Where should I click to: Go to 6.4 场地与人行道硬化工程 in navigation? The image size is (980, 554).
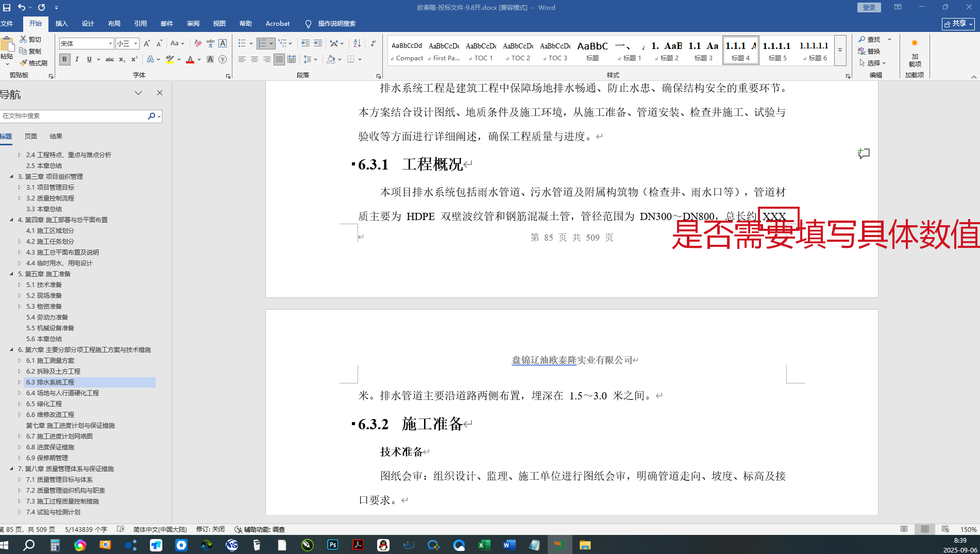coord(63,393)
